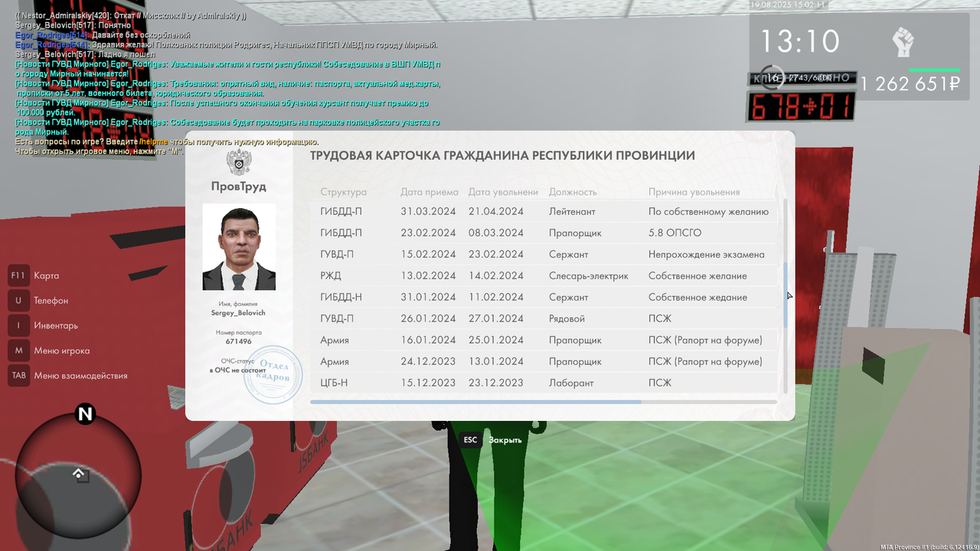Click the Лейтенант position cell
980x551 pixels.
point(572,211)
